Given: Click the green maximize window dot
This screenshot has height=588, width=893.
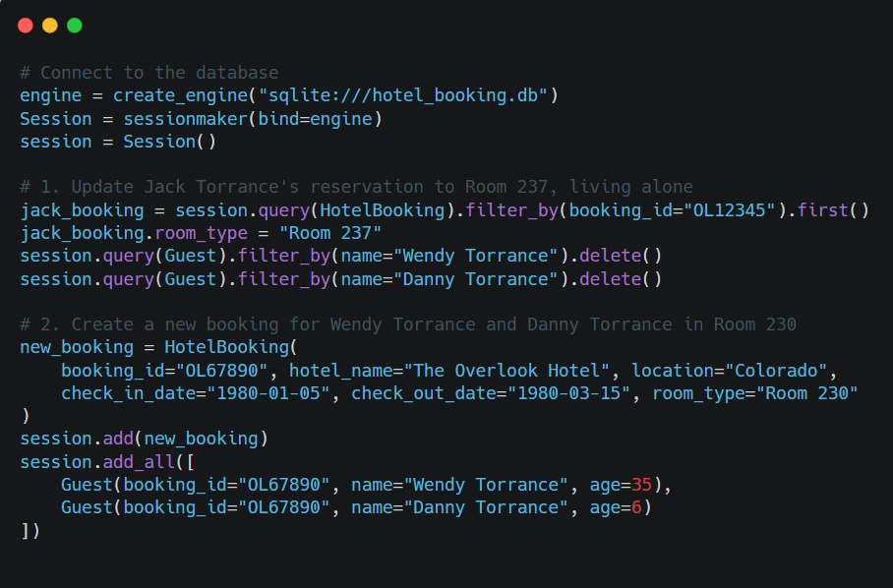Looking at the screenshot, I should coord(75,26).
